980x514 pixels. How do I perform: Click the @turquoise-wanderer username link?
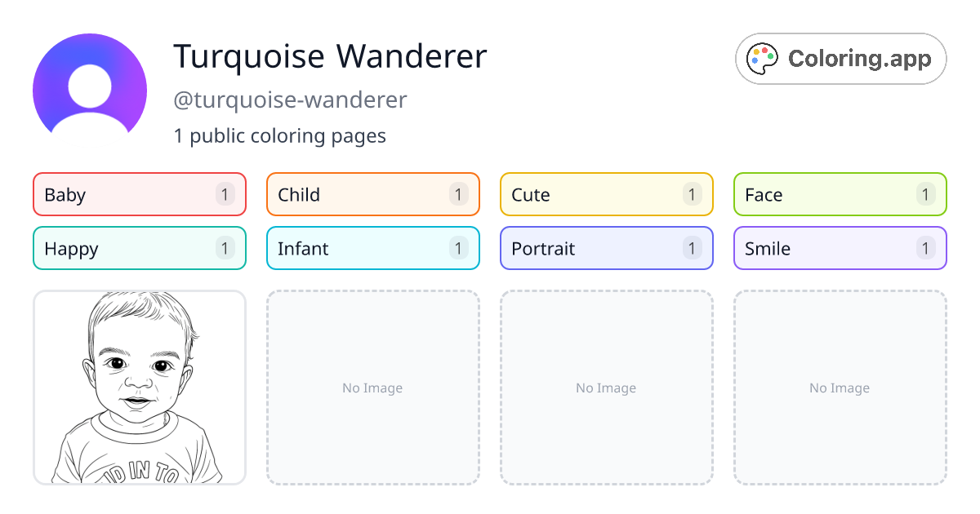pyautogui.click(x=291, y=100)
